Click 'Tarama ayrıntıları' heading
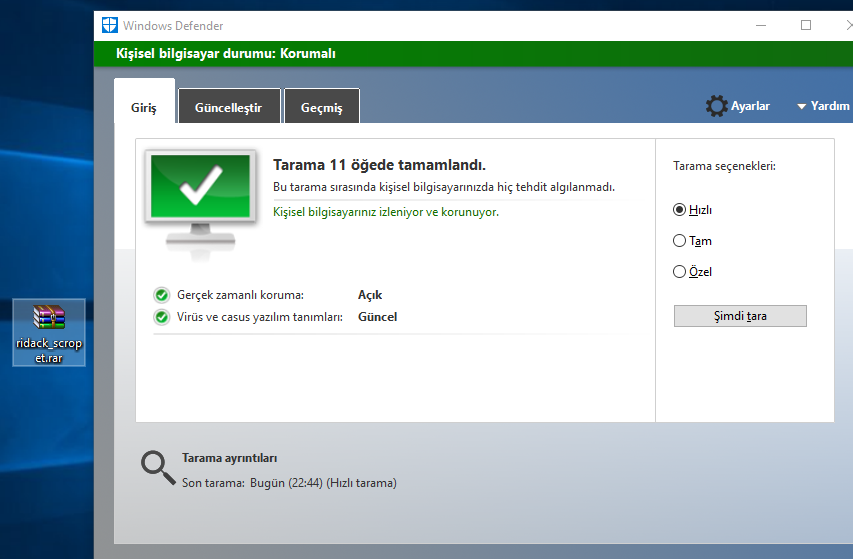Screen dimensions: 853x559 tap(230, 458)
